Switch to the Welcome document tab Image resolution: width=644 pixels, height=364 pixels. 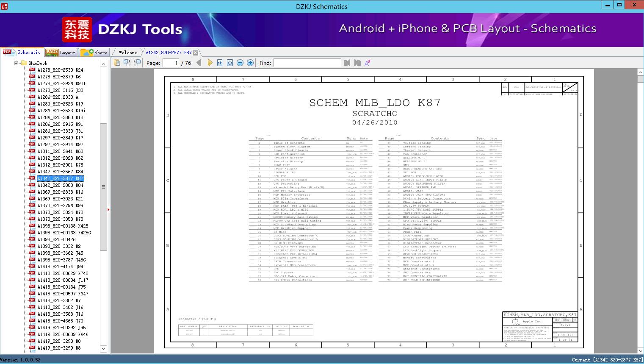pyautogui.click(x=128, y=53)
